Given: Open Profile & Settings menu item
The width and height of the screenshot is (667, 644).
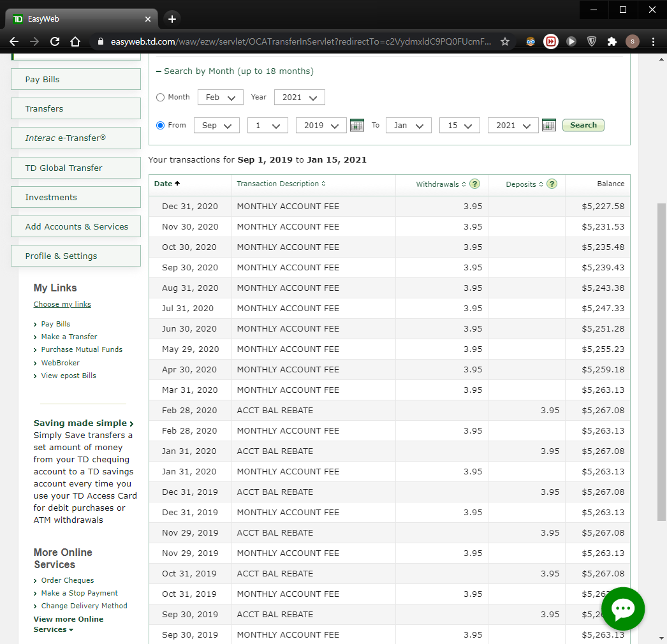Looking at the screenshot, I should click(76, 256).
